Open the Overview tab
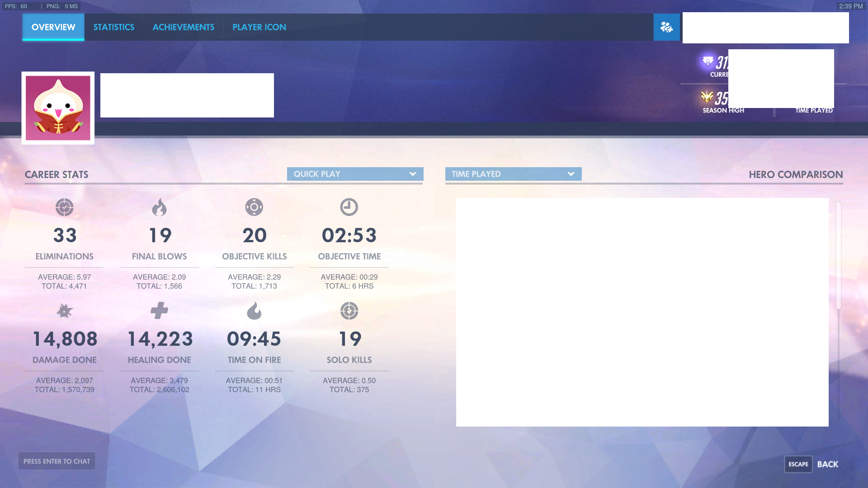The width and height of the screenshot is (868, 488). point(53,27)
